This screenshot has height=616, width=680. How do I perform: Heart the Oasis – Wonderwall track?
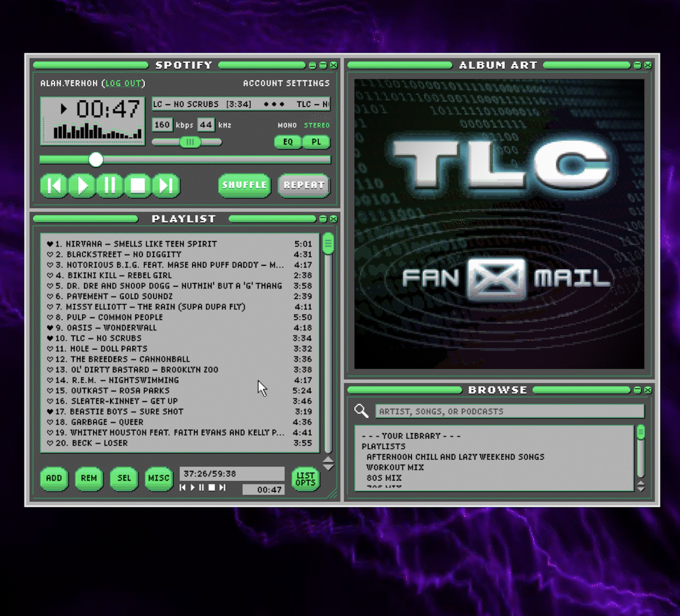pyautogui.click(x=49, y=328)
